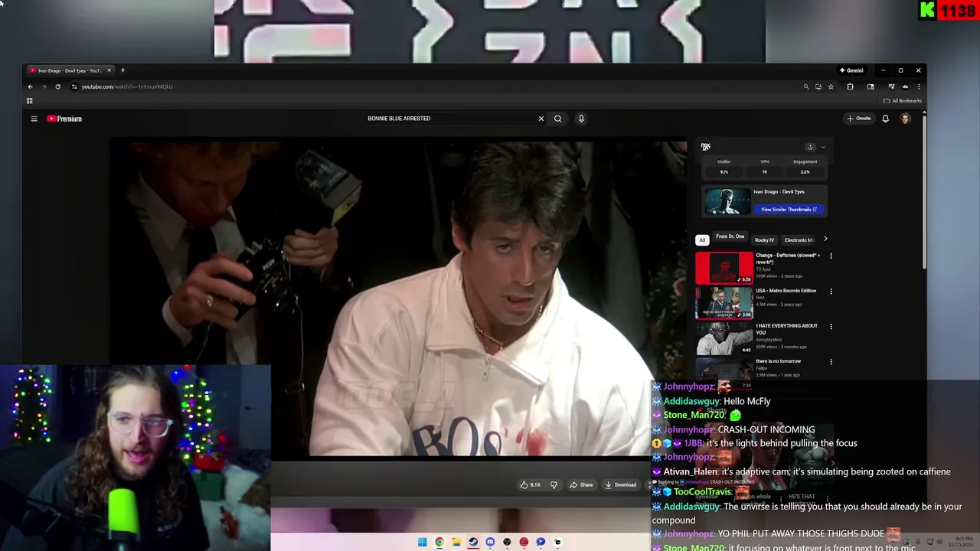Open media controls in Chrome toolbar

tap(891, 86)
